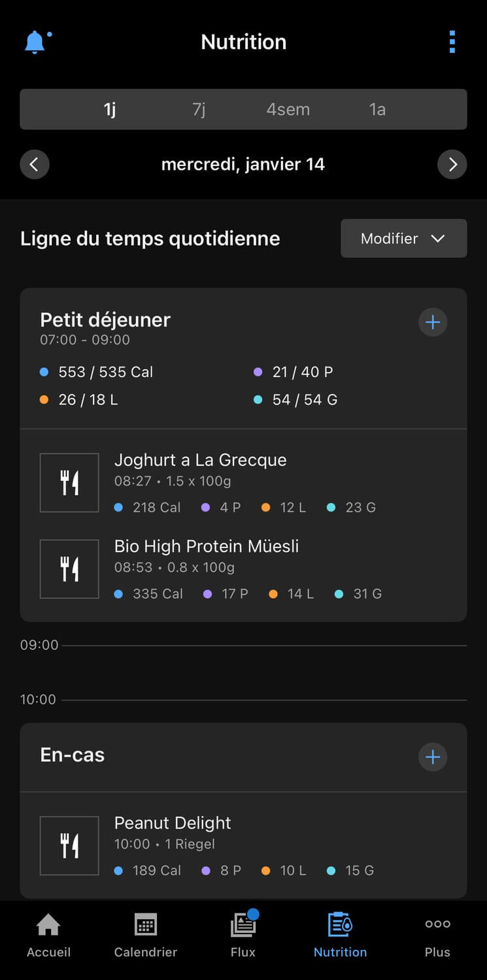
Task: Switch to 7j time range
Action: [199, 109]
